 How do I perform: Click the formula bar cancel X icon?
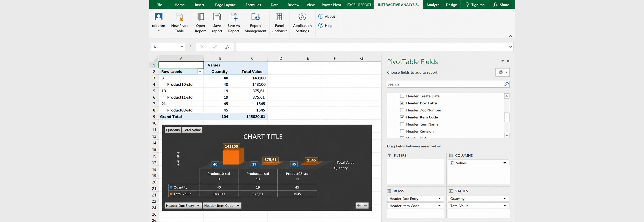pyautogui.click(x=202, y=47)
